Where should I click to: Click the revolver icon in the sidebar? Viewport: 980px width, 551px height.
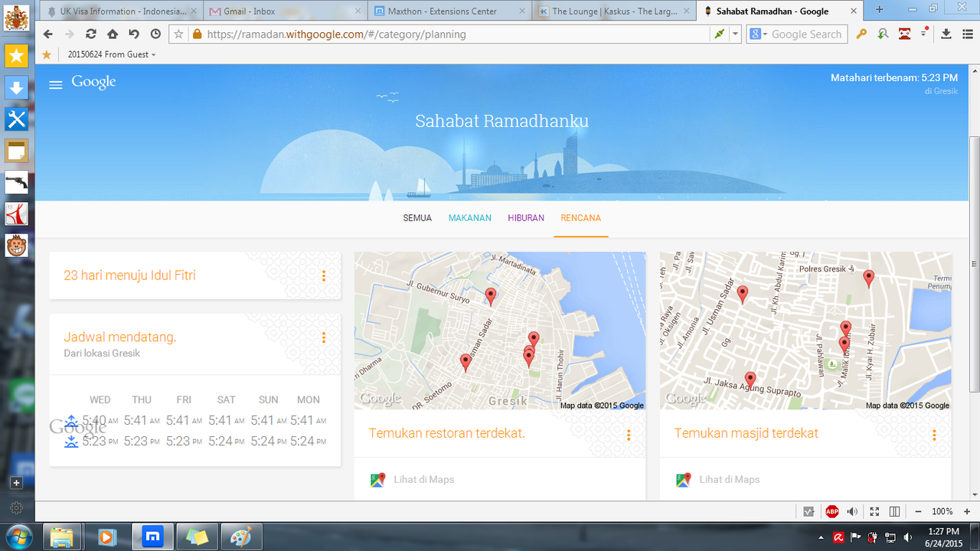[17, 182]
